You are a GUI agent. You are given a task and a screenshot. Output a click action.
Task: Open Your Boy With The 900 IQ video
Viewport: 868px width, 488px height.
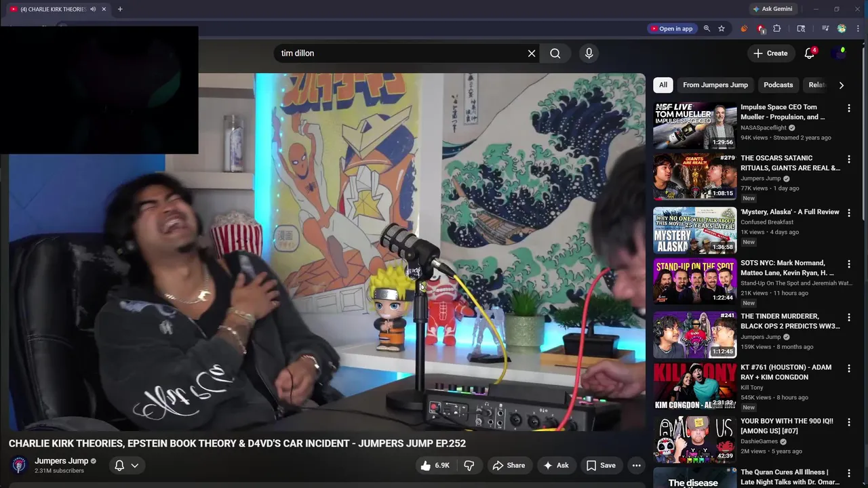click(x=787, y=426)
